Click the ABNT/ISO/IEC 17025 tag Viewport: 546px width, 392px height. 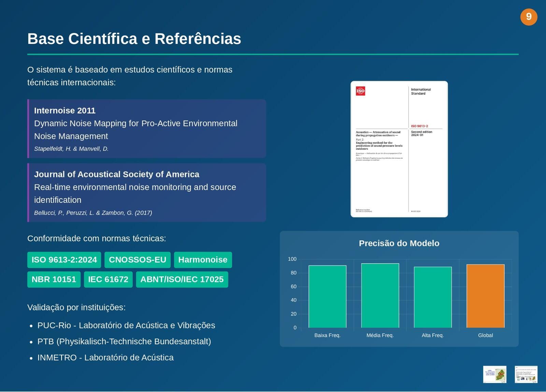(x=182, y=280)
